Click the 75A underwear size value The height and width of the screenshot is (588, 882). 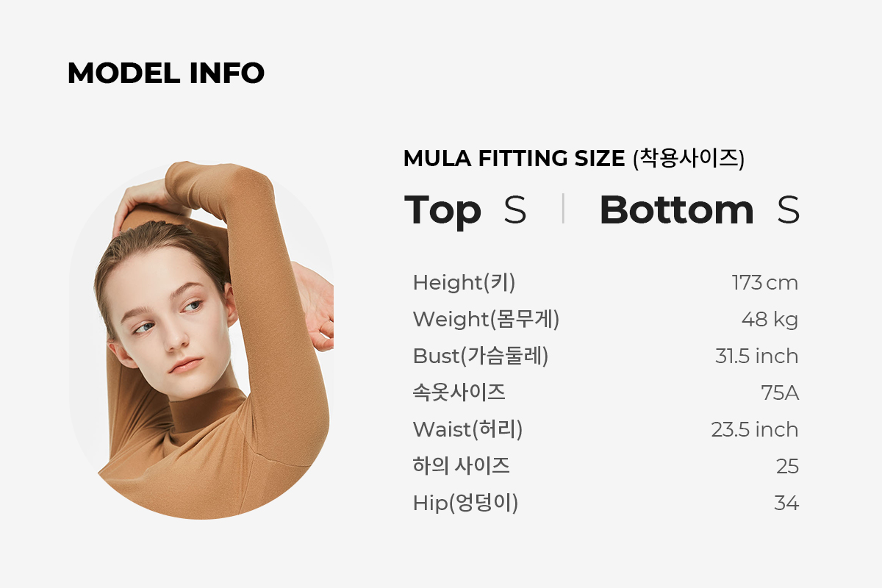[x=780, y=393]
